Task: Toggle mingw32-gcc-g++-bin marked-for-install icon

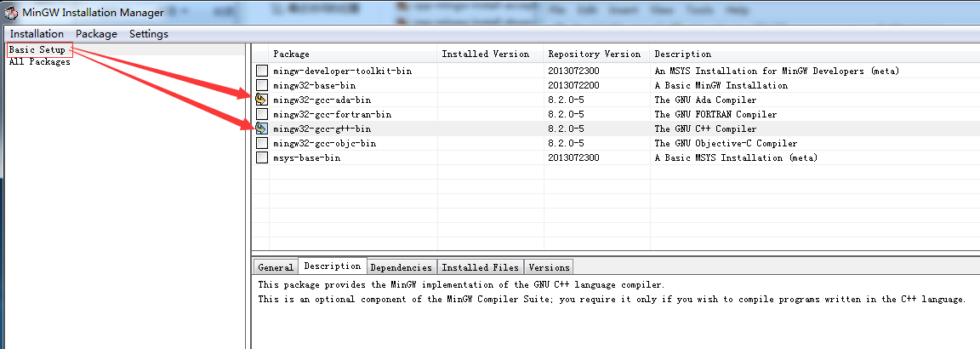Action: (262, 129)
